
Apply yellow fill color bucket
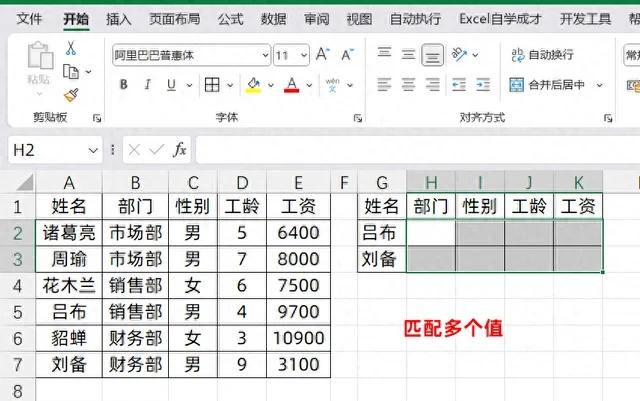253,85
